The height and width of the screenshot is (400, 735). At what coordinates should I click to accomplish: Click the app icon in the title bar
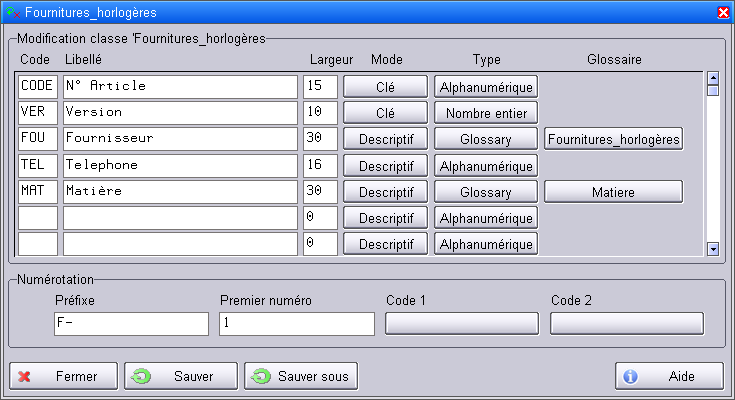(13, 12)
